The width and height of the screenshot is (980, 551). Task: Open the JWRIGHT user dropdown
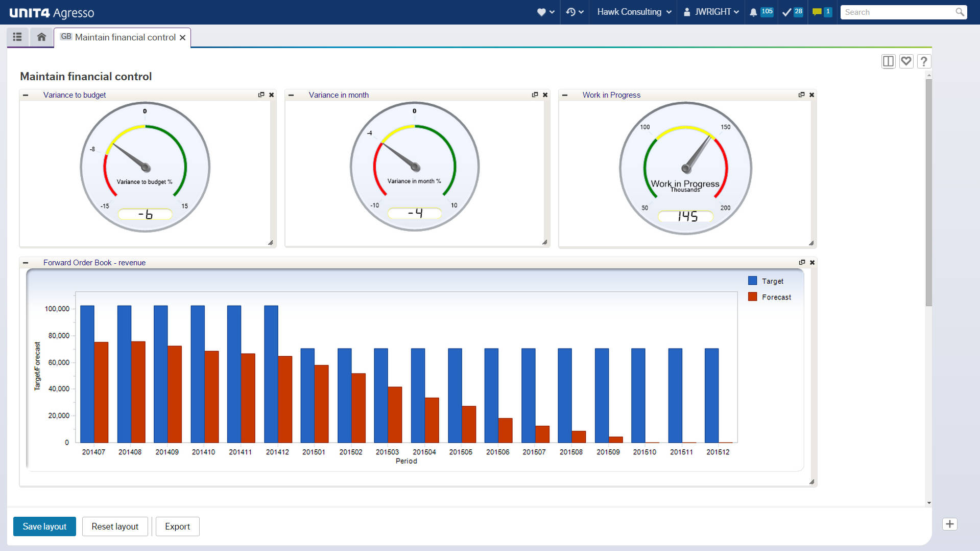(711, 12)
